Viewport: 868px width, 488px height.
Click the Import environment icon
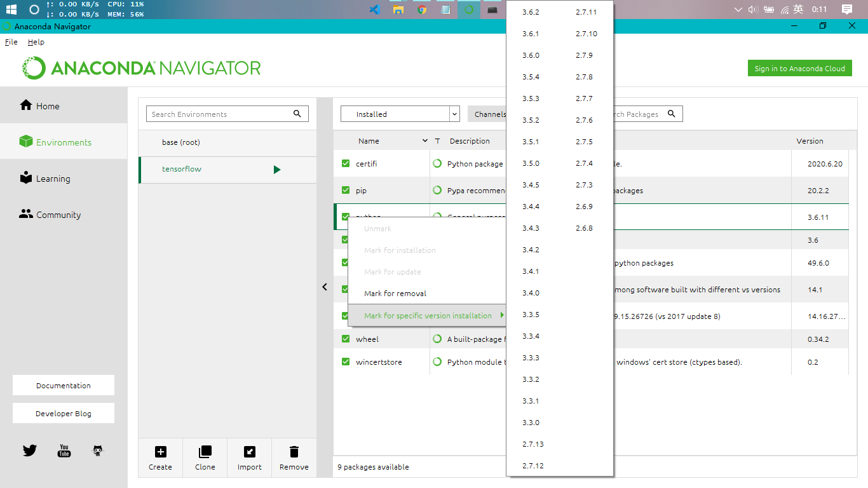click(250, 452)
